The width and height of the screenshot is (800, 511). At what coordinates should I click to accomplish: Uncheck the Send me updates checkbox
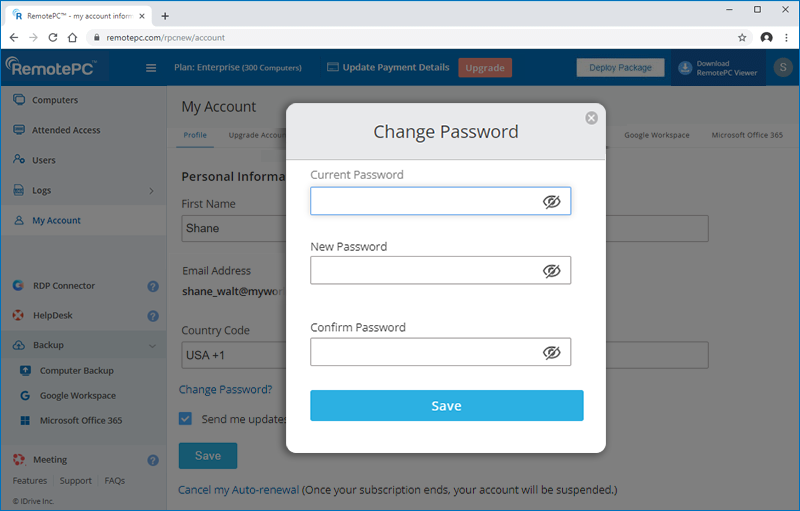(x=185, y=419)
